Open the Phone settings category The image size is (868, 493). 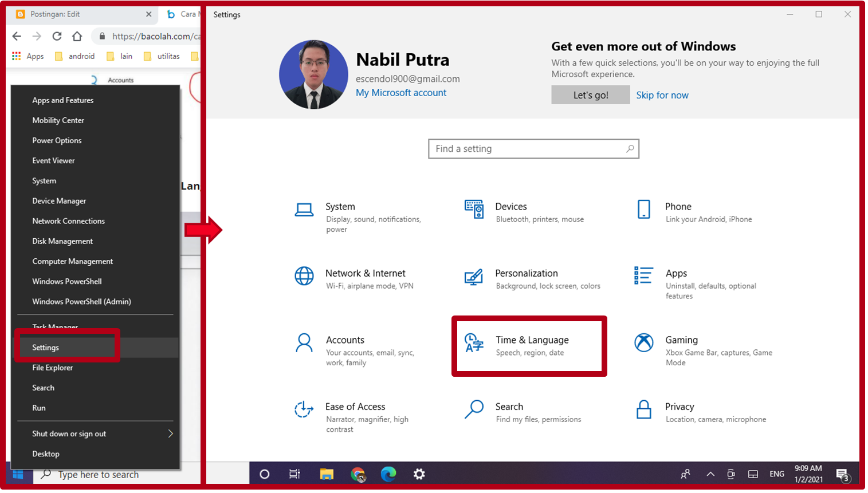tap(678, 206)
